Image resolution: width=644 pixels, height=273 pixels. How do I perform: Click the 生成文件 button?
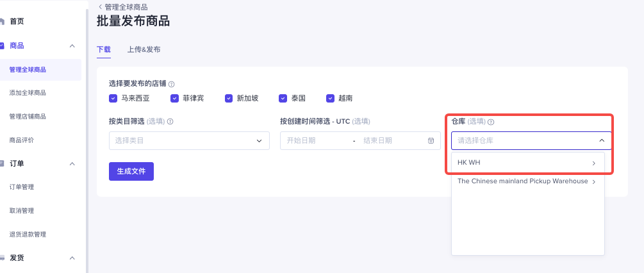pyautogui.click(x=131, y=171)
